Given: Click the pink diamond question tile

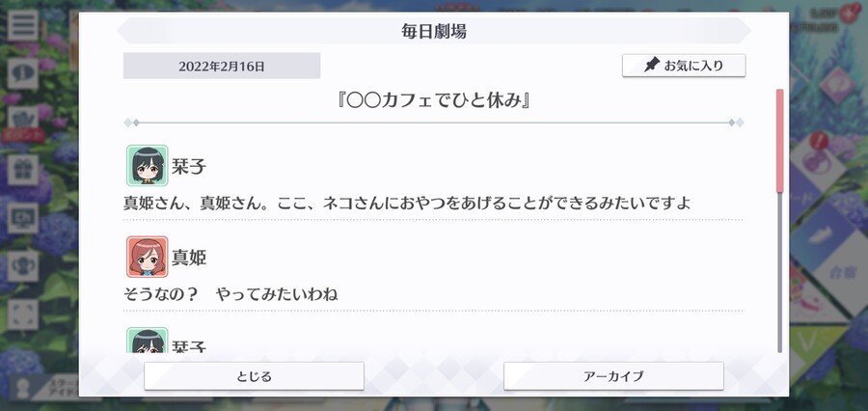Looking at the screenshot, I should pyautogui.click(x=839, y=84).
